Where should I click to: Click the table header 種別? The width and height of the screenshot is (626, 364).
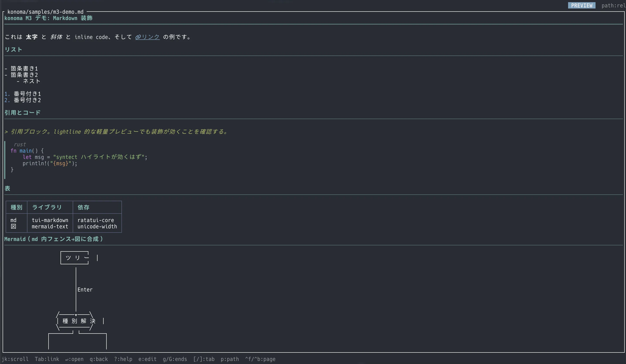coord(16,207)
